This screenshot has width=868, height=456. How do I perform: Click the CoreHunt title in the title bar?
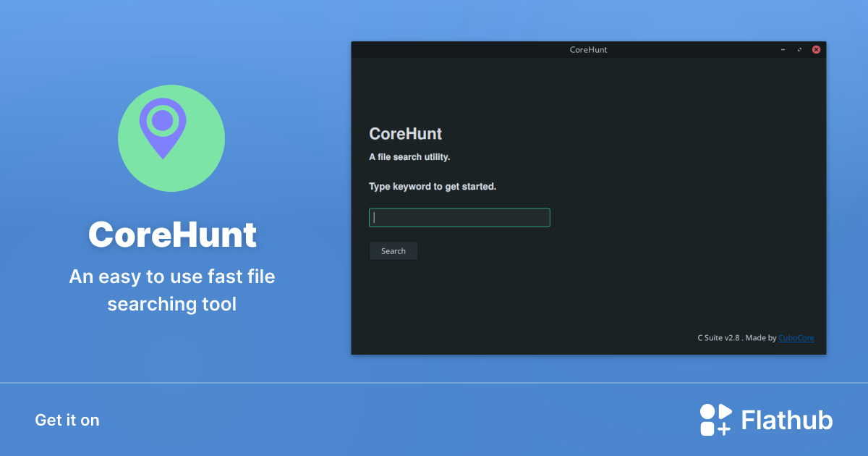pos(587,49)
